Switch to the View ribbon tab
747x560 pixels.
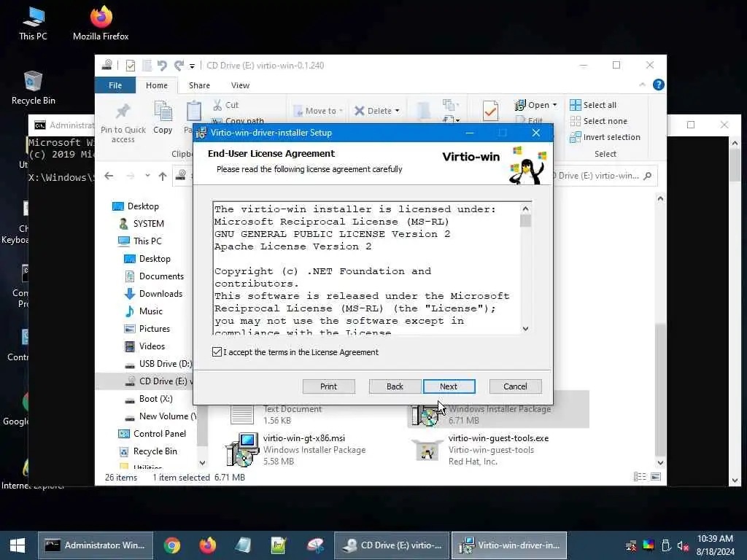[240, 85]
